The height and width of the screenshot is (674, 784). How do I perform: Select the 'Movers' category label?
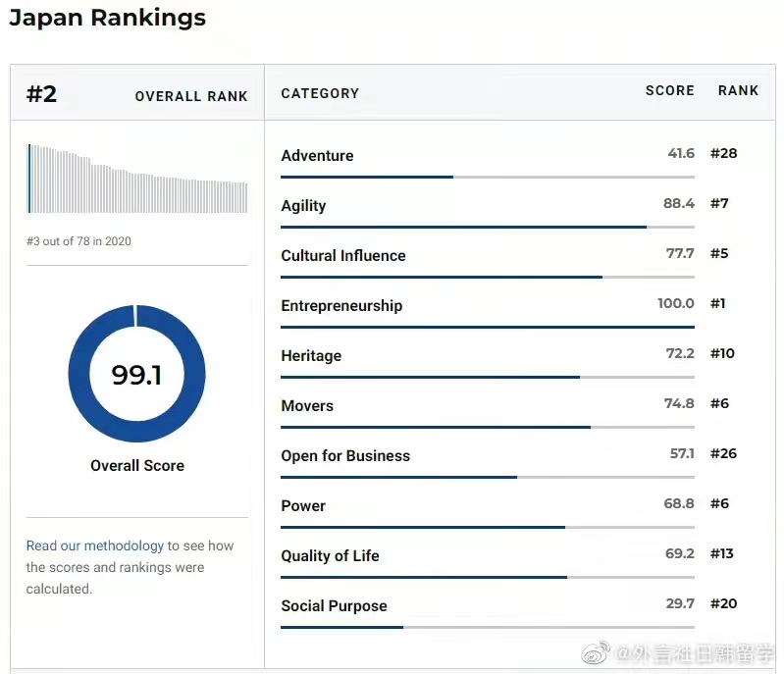tap(307, 405)
